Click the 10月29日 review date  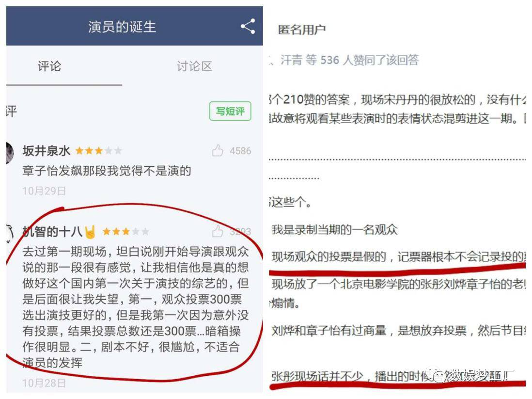coord(44,191)
